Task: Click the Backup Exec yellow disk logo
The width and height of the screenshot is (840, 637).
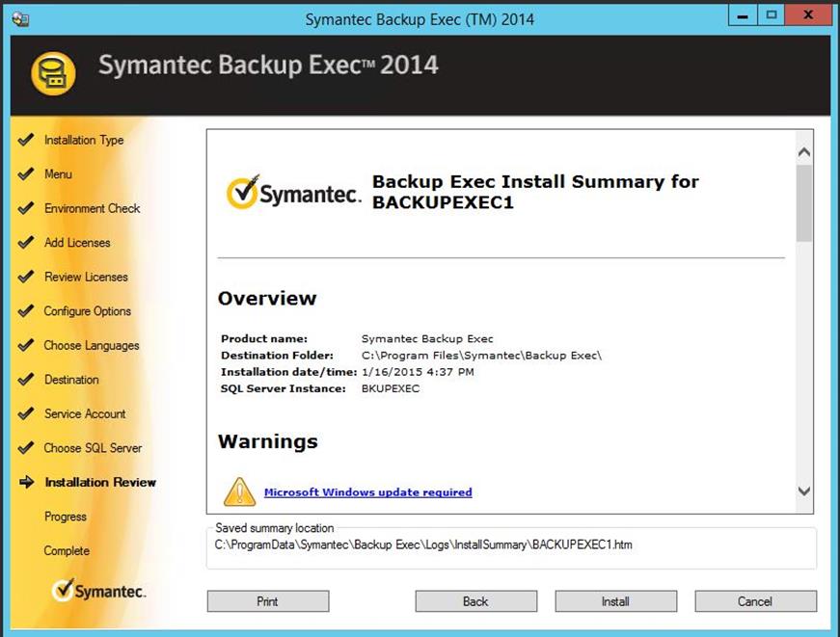Action: pyautogui.click(x=53, y=73)
